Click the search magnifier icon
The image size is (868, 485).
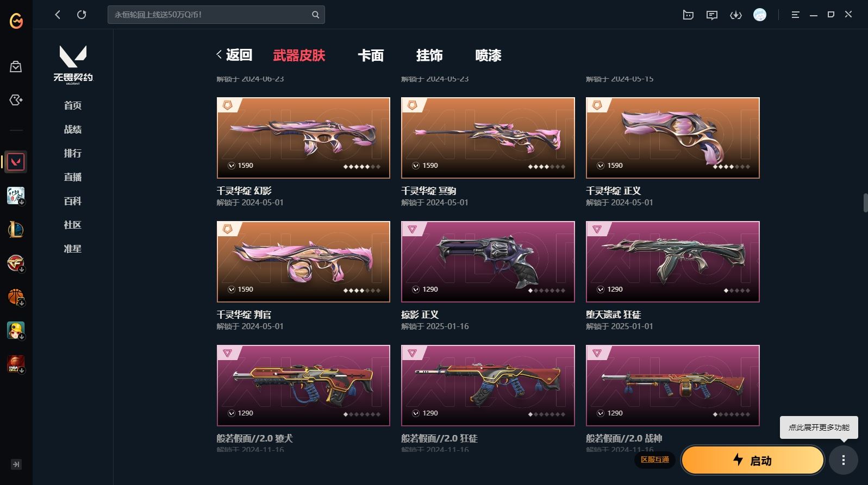point(315,15)
